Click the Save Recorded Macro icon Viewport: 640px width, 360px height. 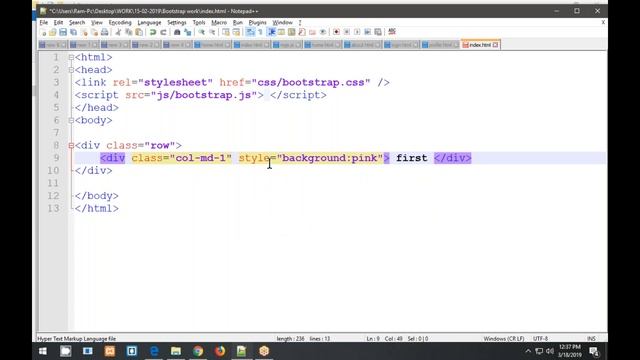(x=378, y=32)
